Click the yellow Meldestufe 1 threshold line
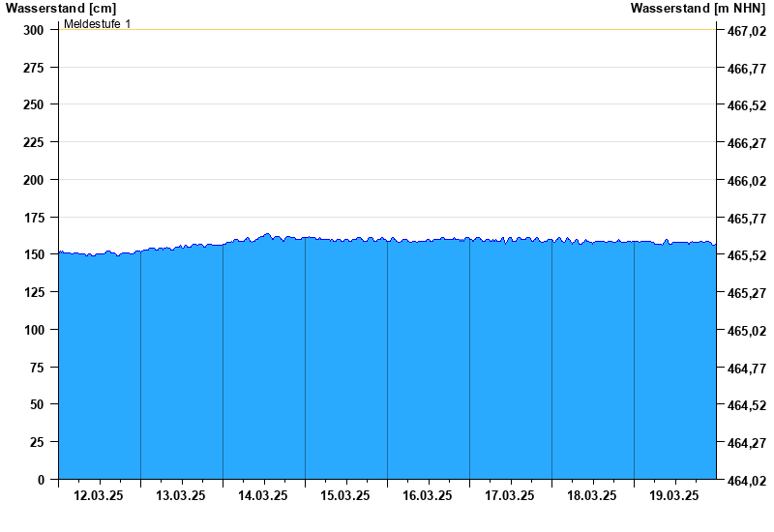774x532 pixels. click(x=388, y=30)
